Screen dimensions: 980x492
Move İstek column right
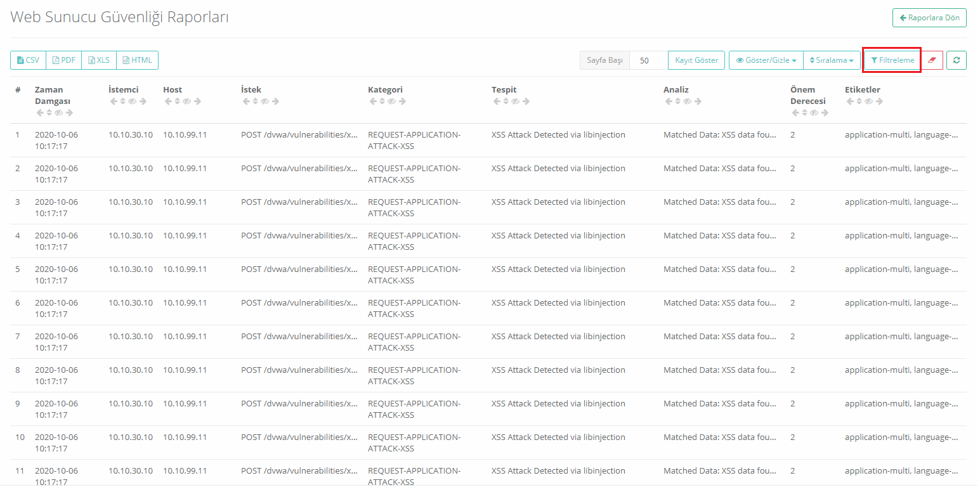pos(275,101)
